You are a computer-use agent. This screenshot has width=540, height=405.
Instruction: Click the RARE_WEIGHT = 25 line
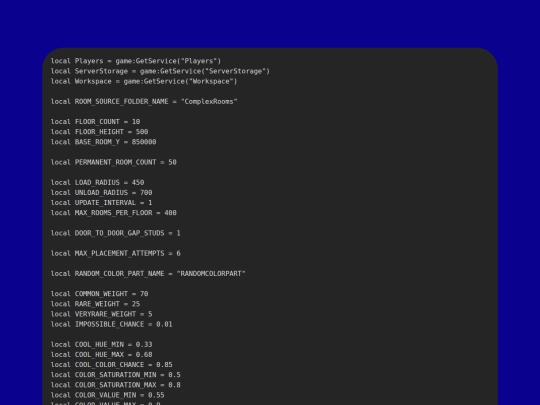pos(95,304)
